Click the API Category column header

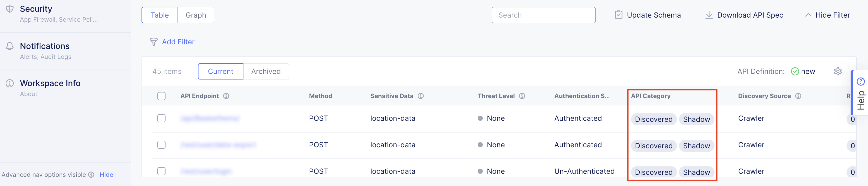point(651,96)
